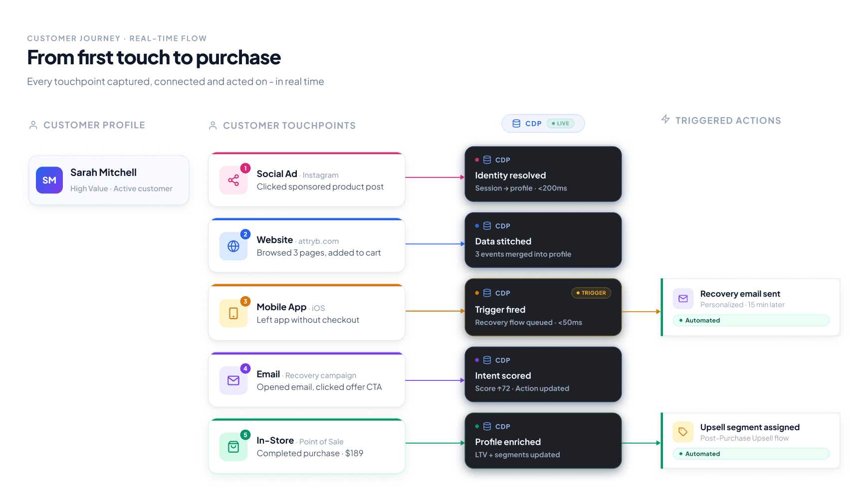This screenshot has height=502, width=868.
Task: Click the Social Ad share icon
Action: tap(233, 180)
